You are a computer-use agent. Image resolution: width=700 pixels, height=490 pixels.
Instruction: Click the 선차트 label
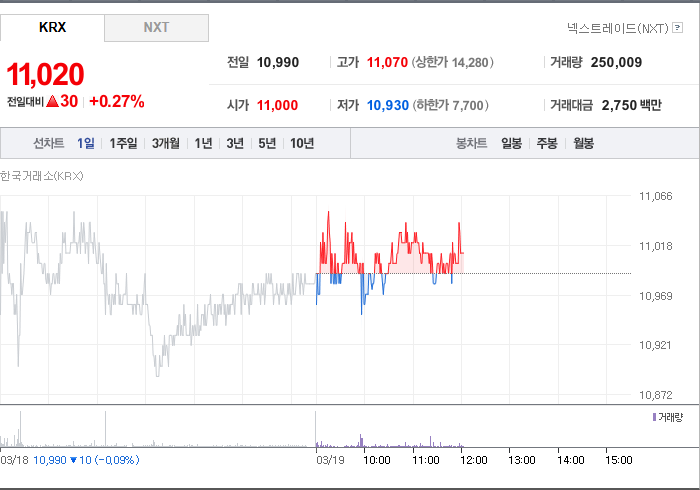49,143
